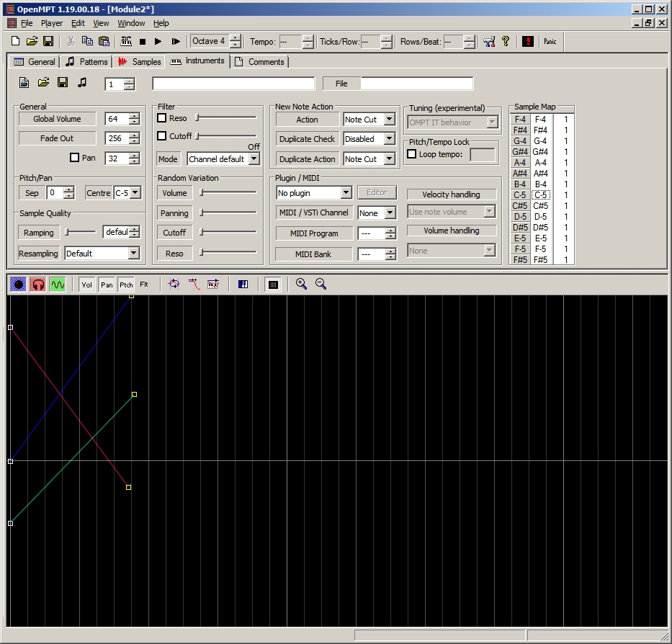Enable the Reso filter checkbox

tap(162, 118)
